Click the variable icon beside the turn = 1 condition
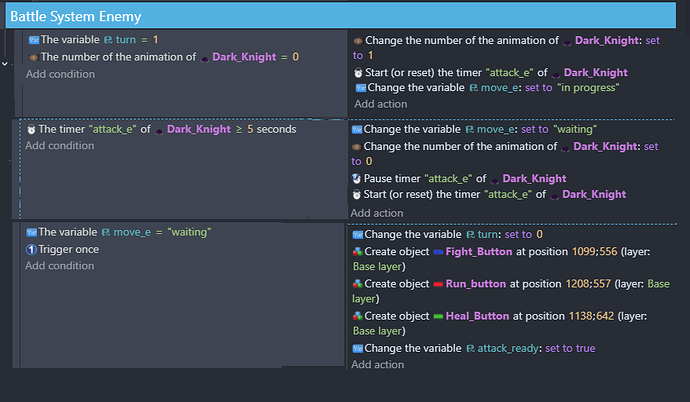Screen dimensions: 690x402 coord(33,40)
